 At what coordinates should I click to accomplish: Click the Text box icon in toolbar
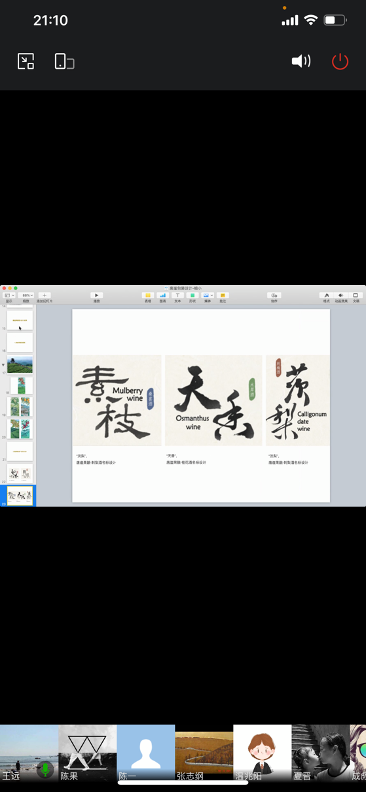[x=177, y=295]
